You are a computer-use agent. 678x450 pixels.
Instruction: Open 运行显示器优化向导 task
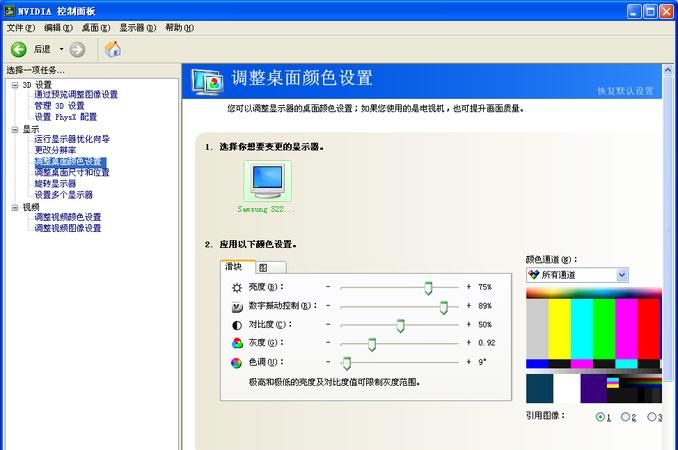[72, 139]
